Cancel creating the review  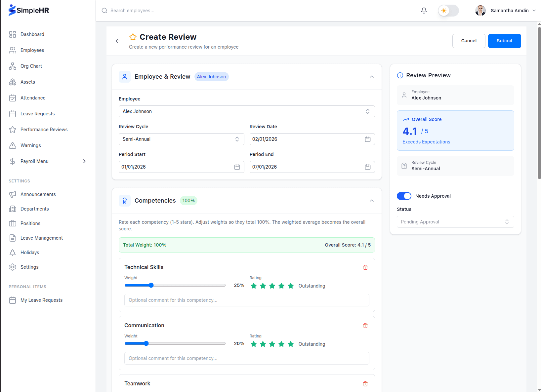(x=469, y=41)
